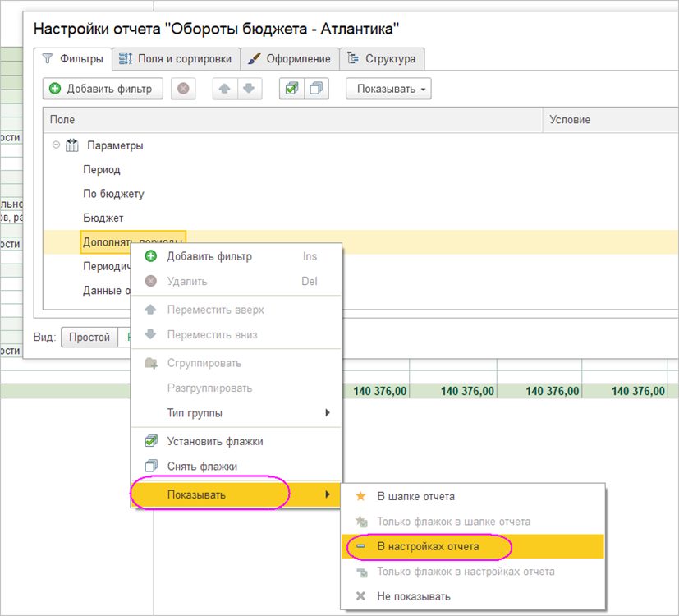
Task: Click the uncheck all flags toolbar icon
Action: tap(315, 89)
